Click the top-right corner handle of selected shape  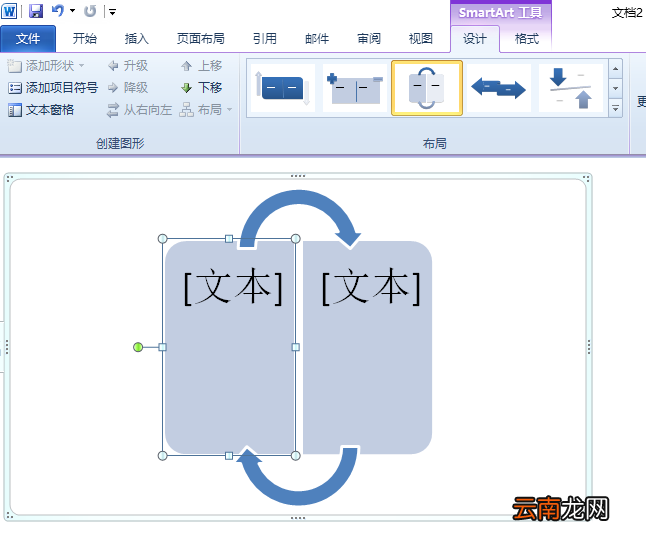[x=295, y=239]
